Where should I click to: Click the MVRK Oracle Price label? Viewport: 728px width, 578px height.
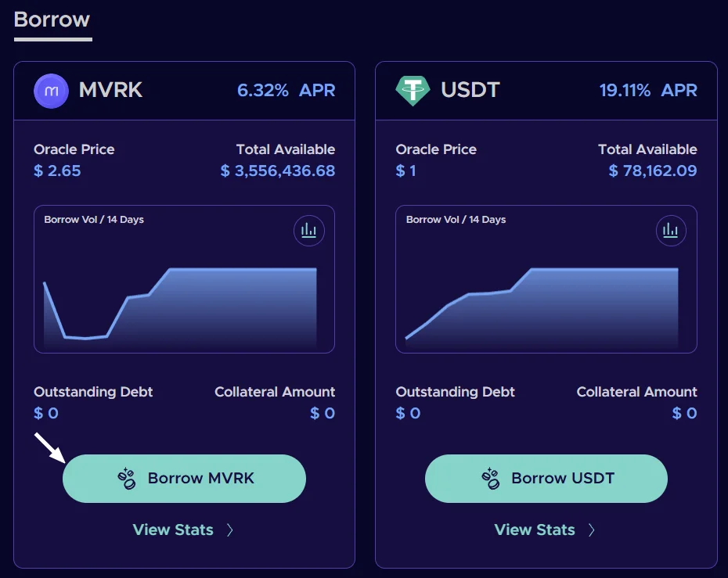74,149
